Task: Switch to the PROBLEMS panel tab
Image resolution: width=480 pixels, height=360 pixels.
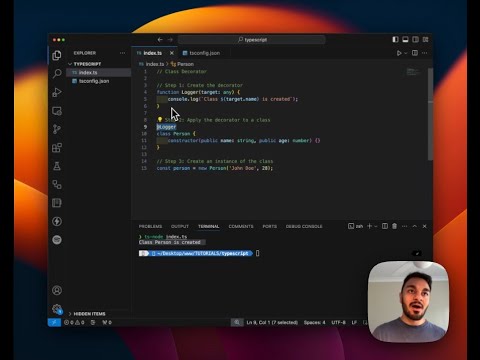Action: click(x=150, y=226)
